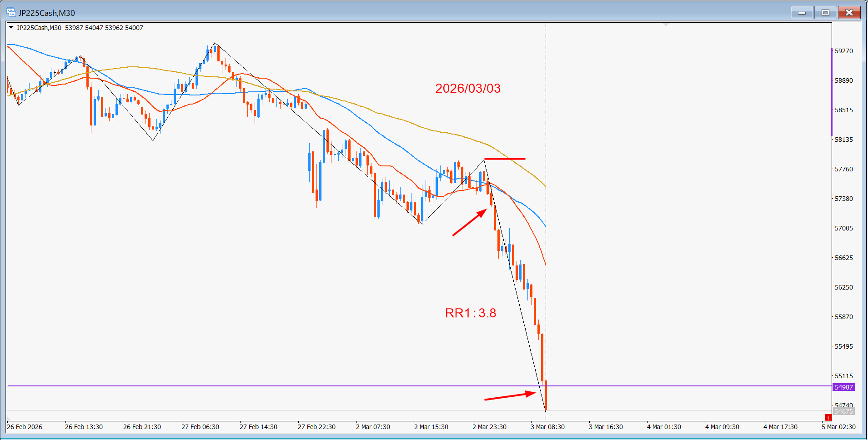The height and width of the screenshot is (440, 868).
Task: Click the JP225Cash chart window icon
Action: (11, 12)
